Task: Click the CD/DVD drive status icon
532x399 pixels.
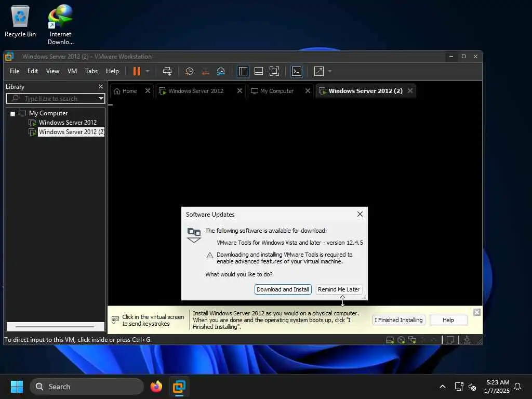Action: point(401,340)
